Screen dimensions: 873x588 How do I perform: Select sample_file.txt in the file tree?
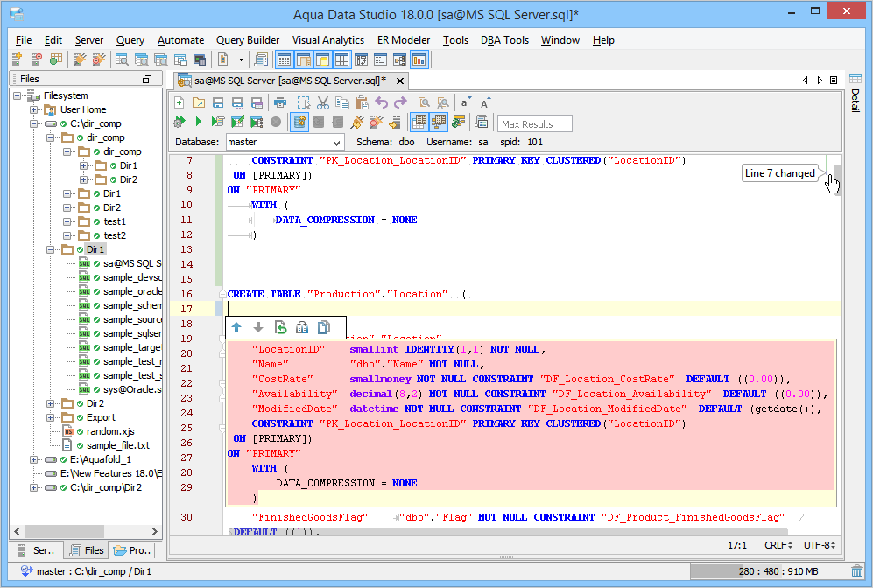click(x=117, y=445)
